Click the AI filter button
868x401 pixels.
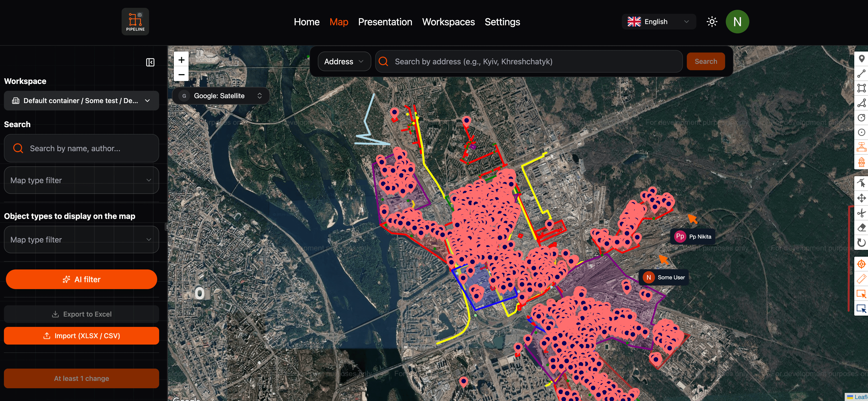click(x=81, y=280)
